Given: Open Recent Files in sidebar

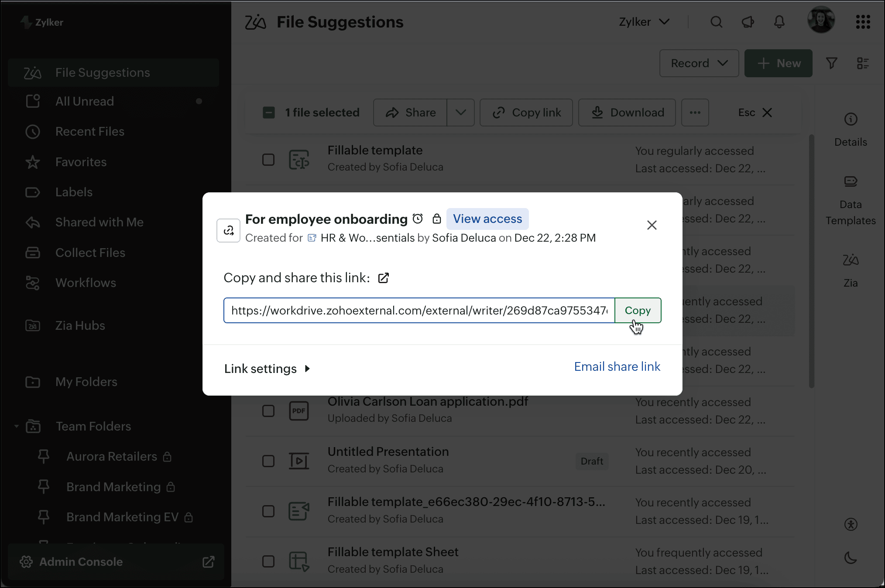Looking at the screenshot, I should 90,131.
